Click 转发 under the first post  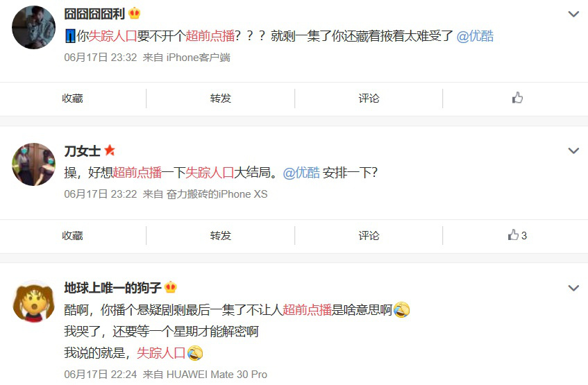coord(221,99)
